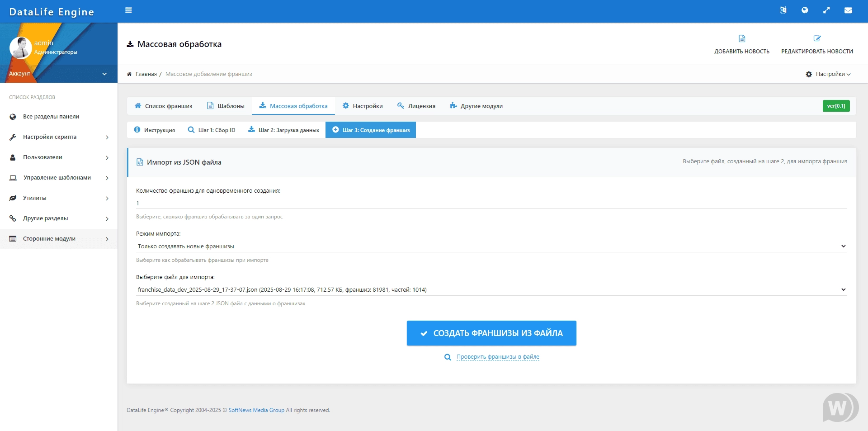Screen dimensions: 868x431
Task: Open the SoftNews Media Group footer link
Action: [x=256, y=410]
